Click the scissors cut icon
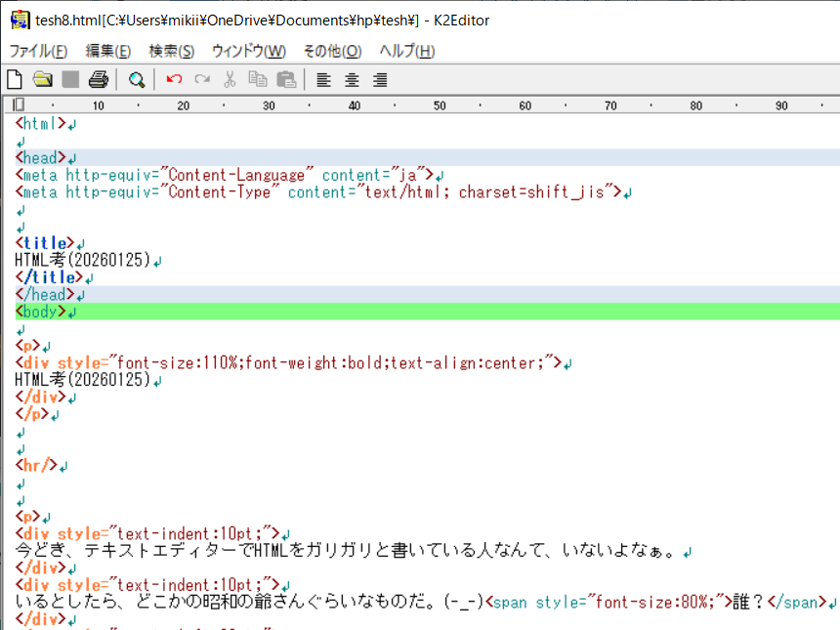This screenshot has width=840, height=630. click(x=230, y=79)
